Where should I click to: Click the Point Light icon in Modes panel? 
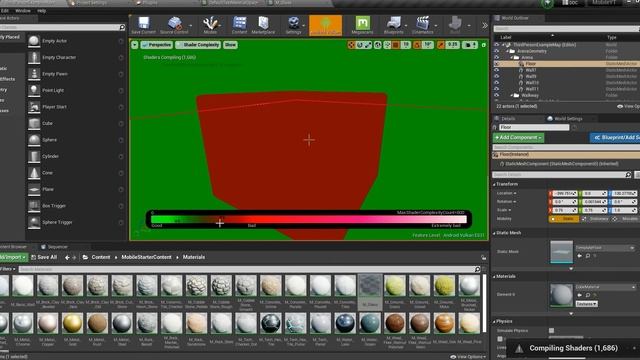point(34,90)
